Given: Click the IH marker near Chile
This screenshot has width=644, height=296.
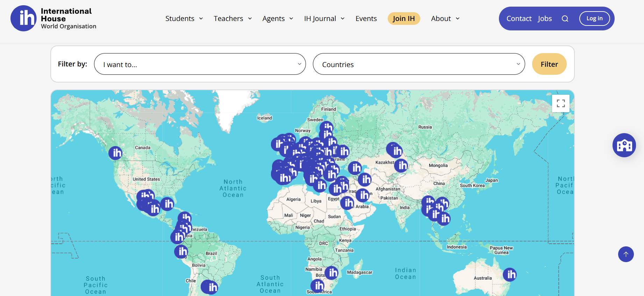Looking at the screenshot, I should pyautogui.click(x=210, y=287).
